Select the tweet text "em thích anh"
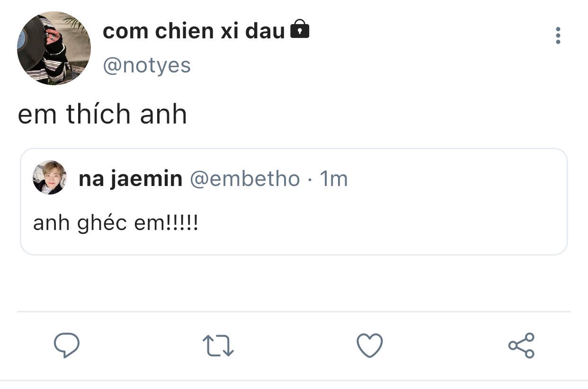 (102, 115)
